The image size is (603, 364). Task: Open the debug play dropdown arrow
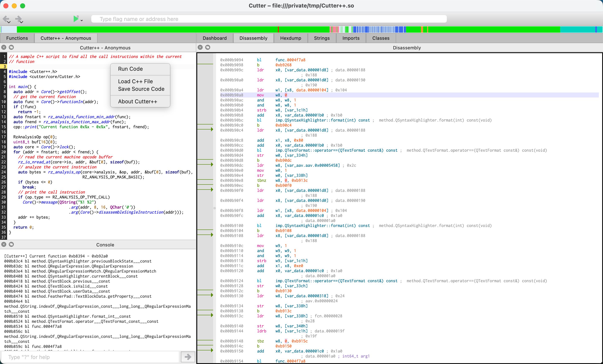pyautogui.click(x=82, y=21)
